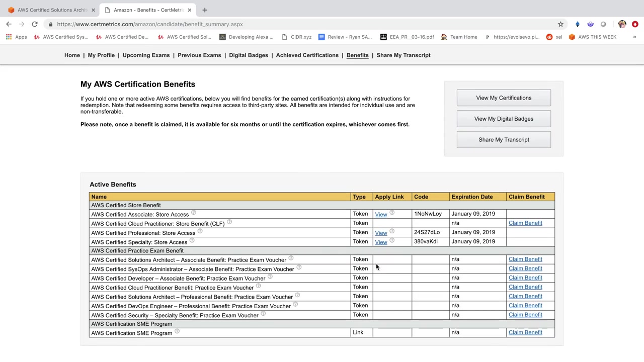
Task: Open a new browser tab
Action: 205,10
